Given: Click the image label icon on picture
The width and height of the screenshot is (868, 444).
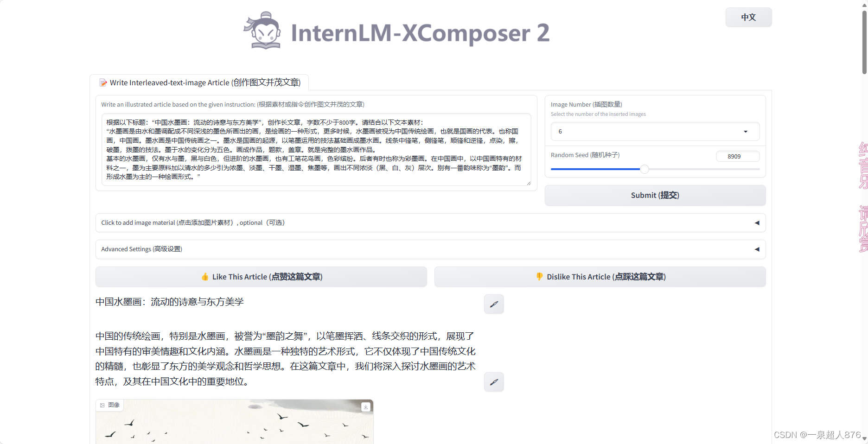Looking at the screenshot, I should (x=102, y=405).
